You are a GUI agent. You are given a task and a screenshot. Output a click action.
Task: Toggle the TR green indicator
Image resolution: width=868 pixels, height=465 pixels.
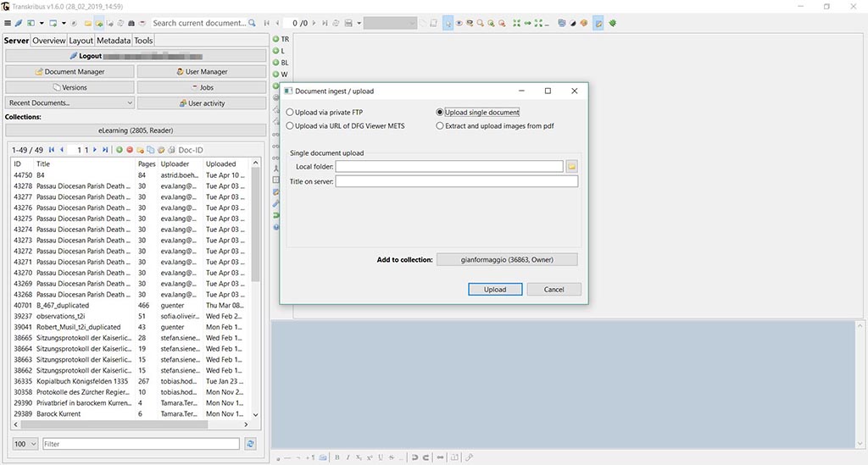pyautogui.click(x=281, y=39)
